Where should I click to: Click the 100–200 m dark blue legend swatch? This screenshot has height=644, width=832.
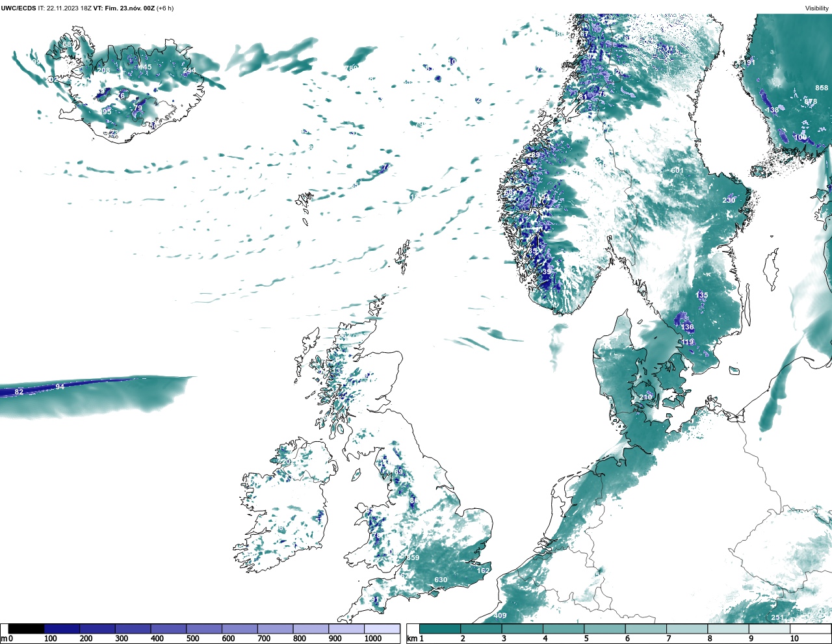coord(62,629)
